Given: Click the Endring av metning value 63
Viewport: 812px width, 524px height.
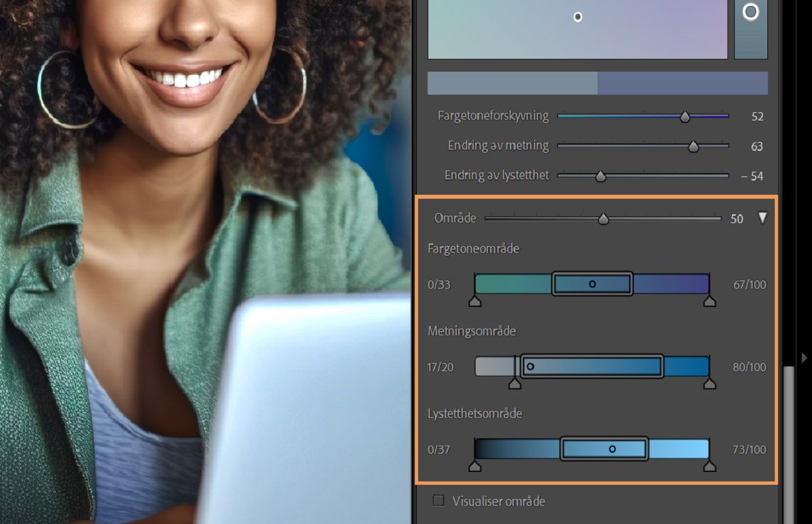Looking at the screenshot, I should pos(757,147).
